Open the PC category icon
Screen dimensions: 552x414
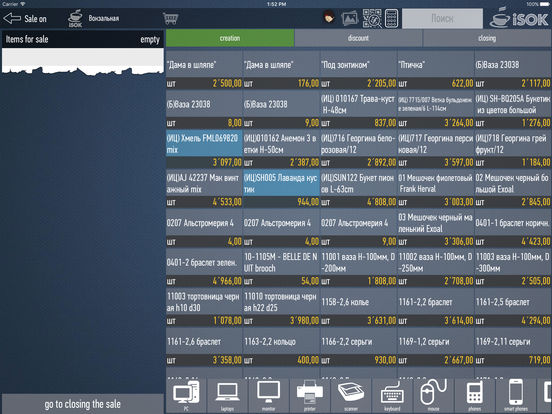click(x=186, y=395)
